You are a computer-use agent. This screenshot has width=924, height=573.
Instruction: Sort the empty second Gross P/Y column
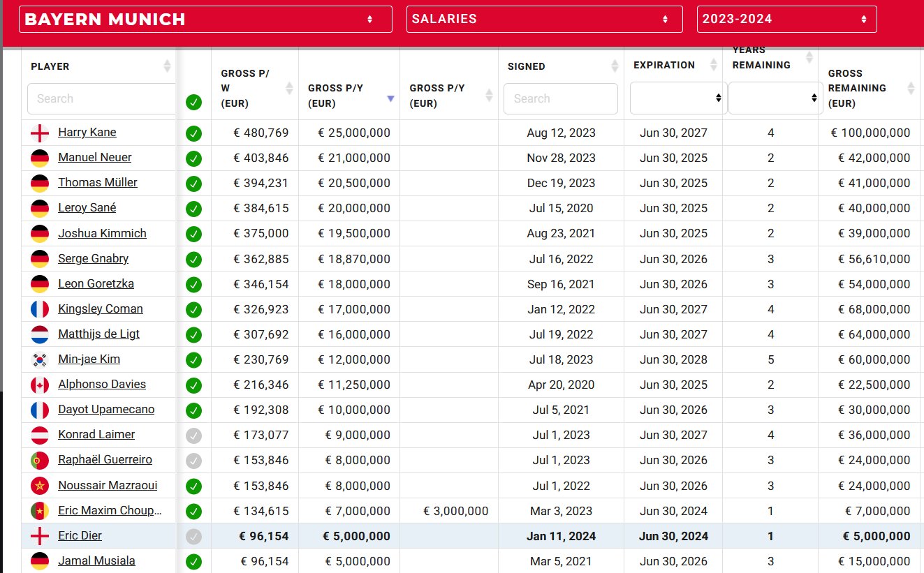click(x=489, y=96)
